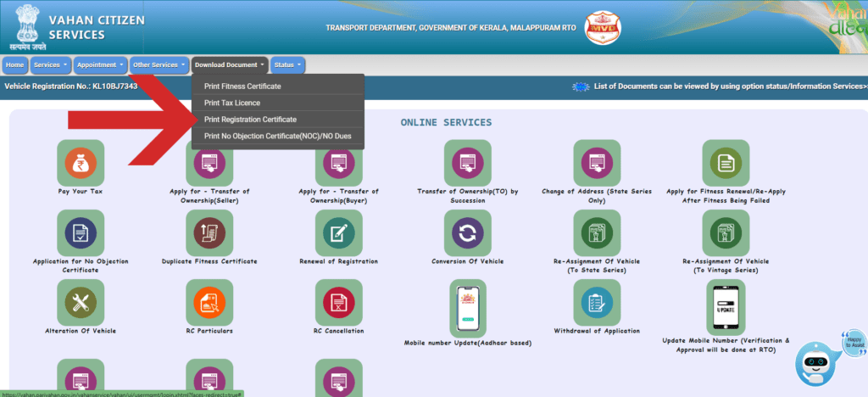This screenshot has height=397, width=868.
Task: Open Duplicate Fitness Certificate icon
Action: (209, 232)
